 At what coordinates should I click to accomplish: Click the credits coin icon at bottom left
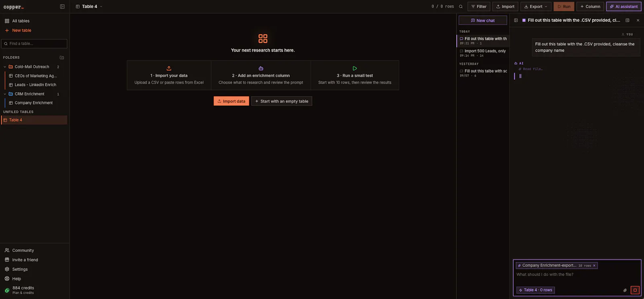tap(7, 290)
